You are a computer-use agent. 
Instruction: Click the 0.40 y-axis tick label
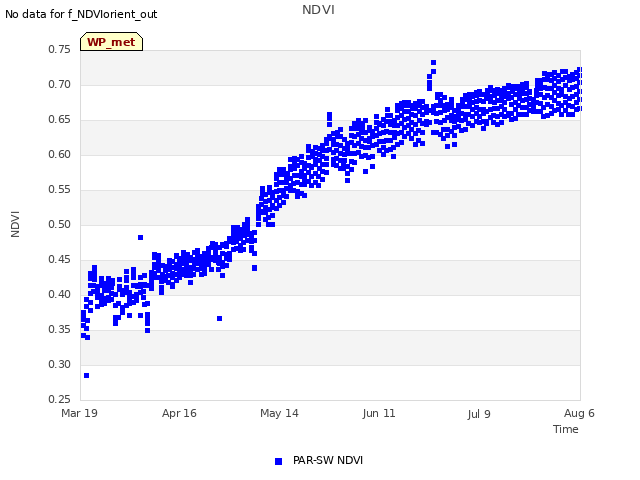pos(60,294)
